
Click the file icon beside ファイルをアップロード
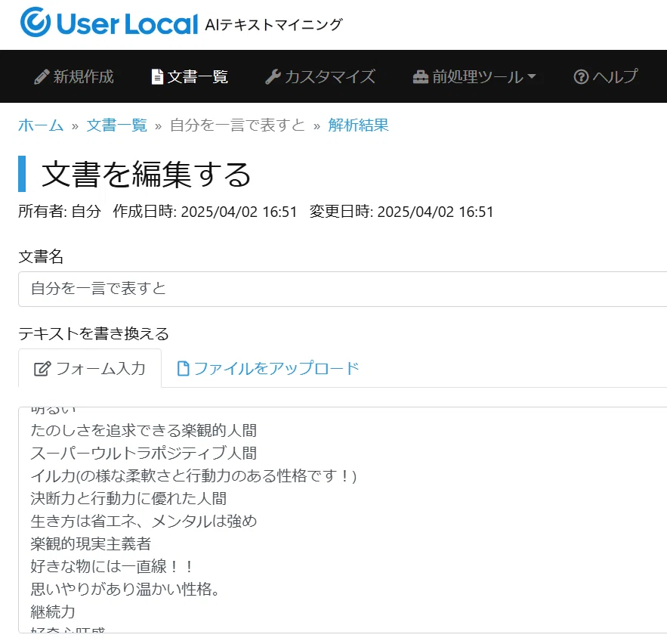pyautogui.click(x=183, y=369)
